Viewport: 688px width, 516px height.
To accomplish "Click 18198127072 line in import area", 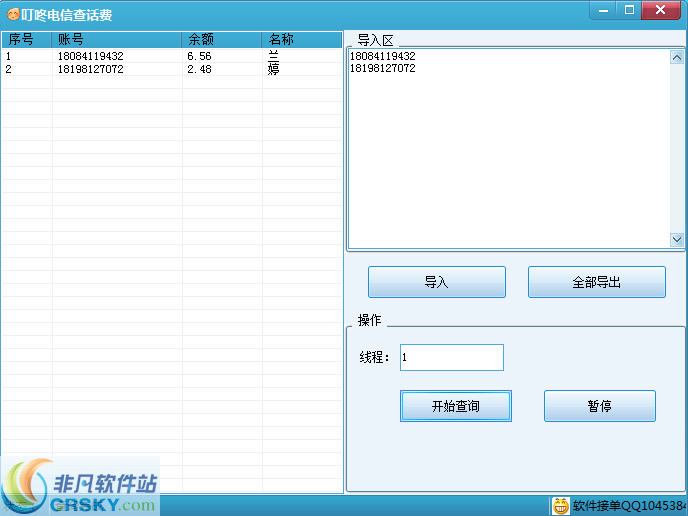I will tap(383, 68).
